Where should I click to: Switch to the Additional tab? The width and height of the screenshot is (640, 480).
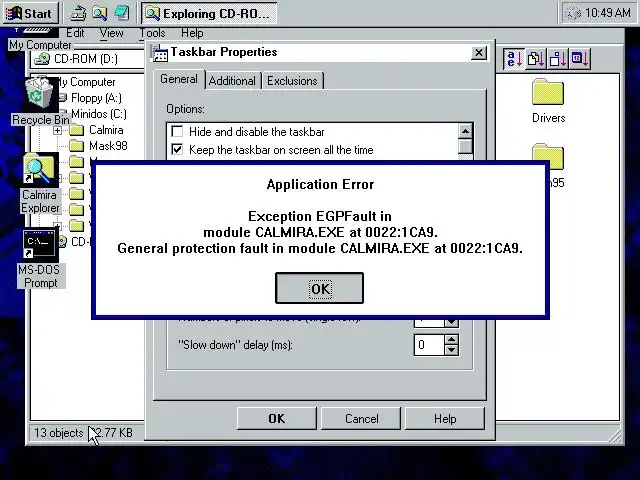tap(232, 81)
